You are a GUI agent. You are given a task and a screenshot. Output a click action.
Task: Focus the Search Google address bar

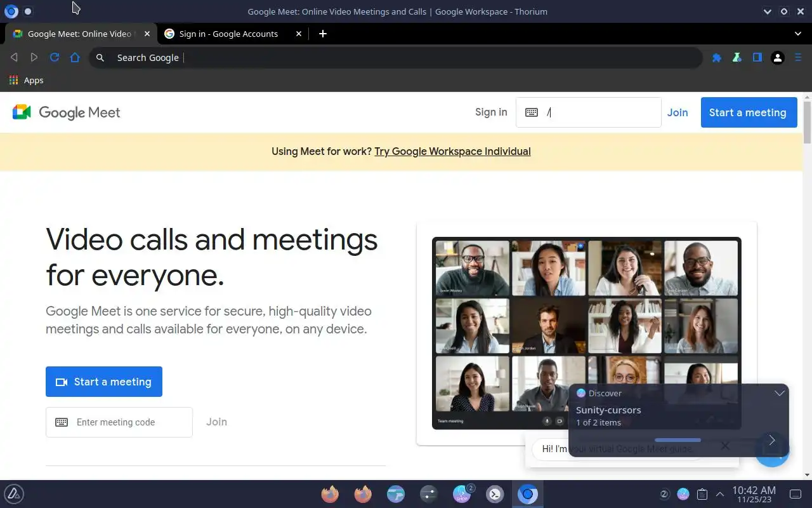(x=395, y=58)
